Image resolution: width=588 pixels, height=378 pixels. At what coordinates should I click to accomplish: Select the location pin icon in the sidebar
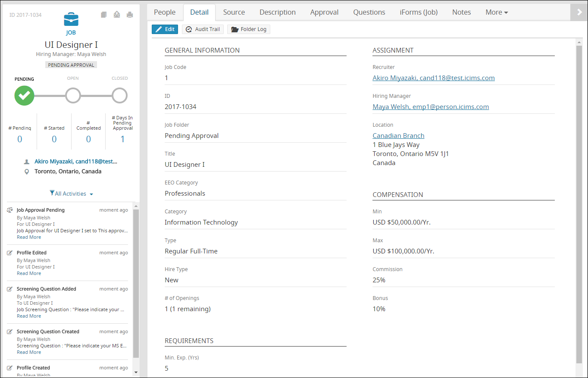coord(27,171)
